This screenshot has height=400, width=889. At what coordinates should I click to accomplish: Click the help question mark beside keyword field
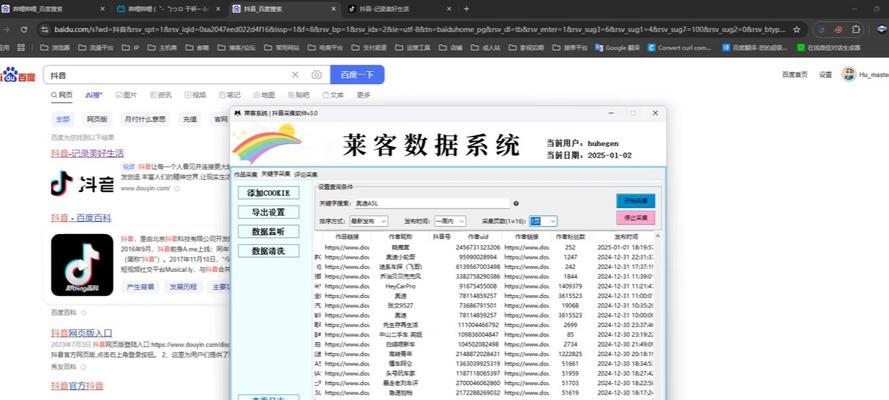pos(516,203)
